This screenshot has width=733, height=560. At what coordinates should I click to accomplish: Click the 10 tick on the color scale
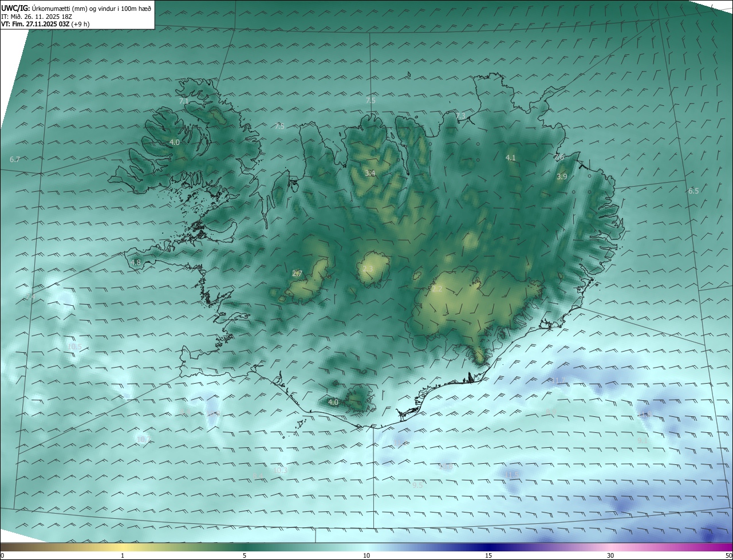(366, 555)
